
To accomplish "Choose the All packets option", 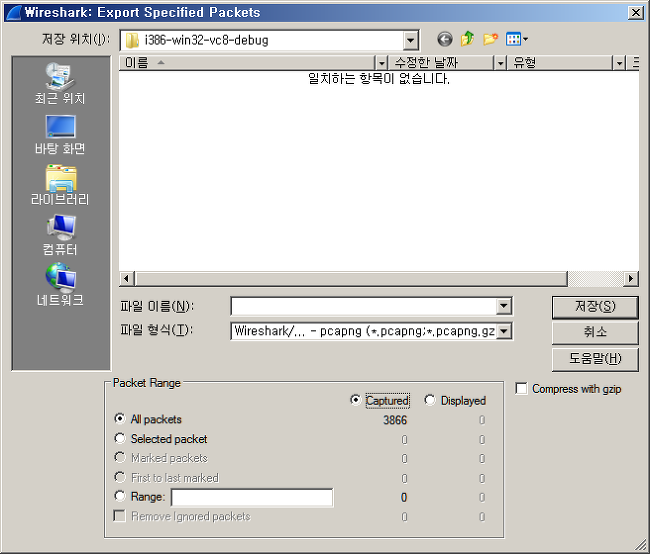I will click(119, 419).
